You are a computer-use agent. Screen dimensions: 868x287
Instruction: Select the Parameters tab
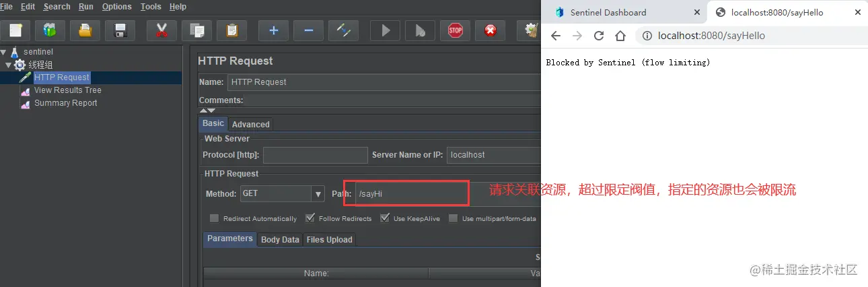point(229,239)
